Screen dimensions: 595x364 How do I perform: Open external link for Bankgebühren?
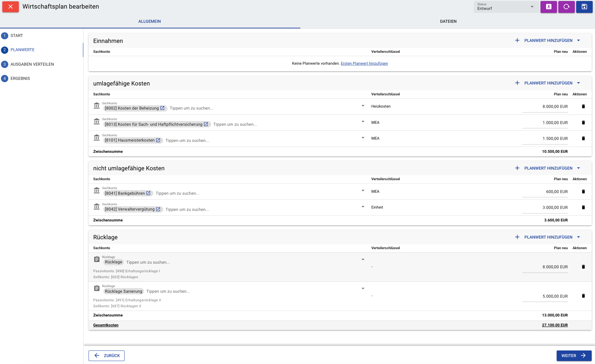click(148, 193)
